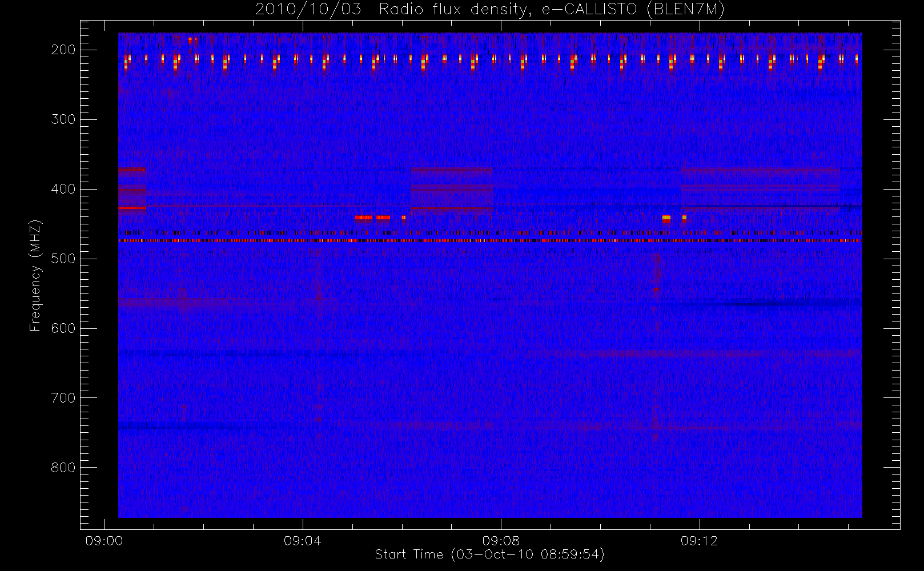924x571 pixels.
Task: Click the 300 frequency tick label
Action: point(63,119)
